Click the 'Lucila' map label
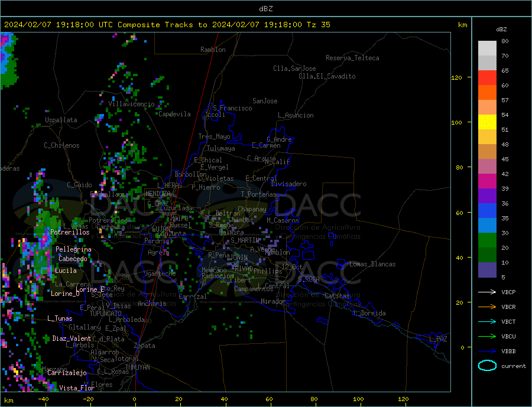This screenshot has width=532, height=407. coord(66,271)
